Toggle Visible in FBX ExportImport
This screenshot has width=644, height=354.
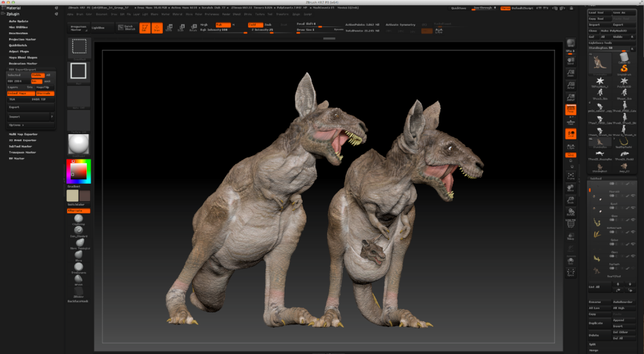37,75
